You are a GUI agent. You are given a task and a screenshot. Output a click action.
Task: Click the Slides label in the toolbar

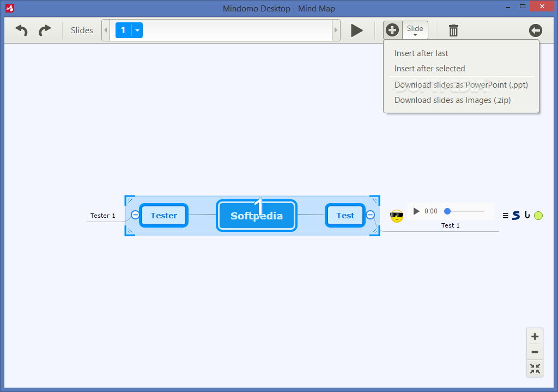(82, 30)
